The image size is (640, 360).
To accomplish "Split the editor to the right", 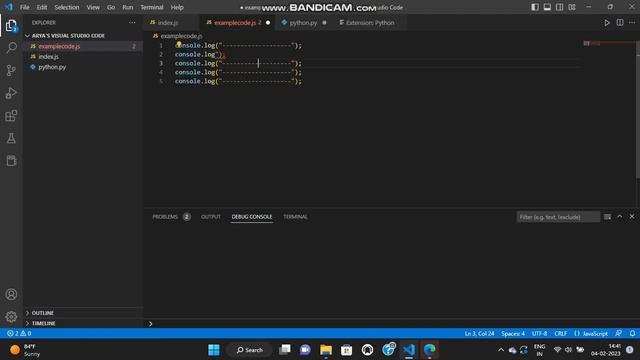I will (x=620, y=23).
